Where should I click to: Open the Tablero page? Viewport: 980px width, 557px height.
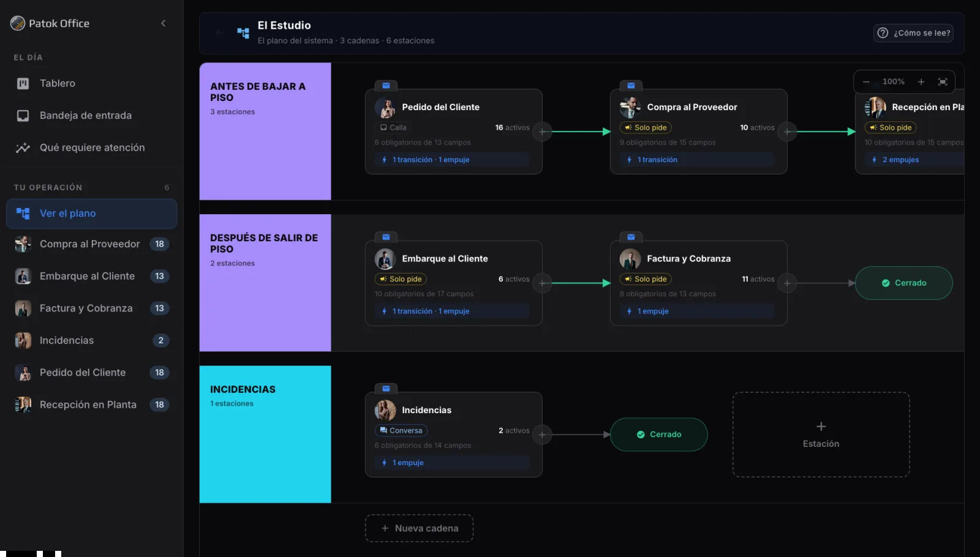point(92,83)
